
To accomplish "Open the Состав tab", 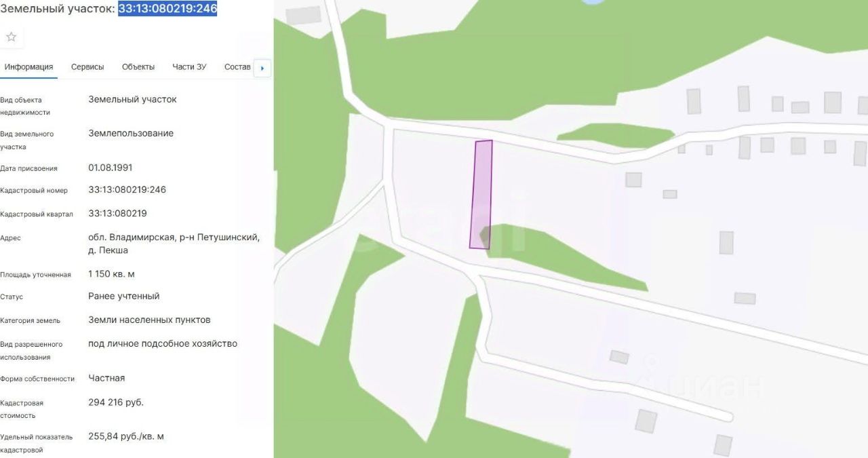I will [x=237, y=66].
